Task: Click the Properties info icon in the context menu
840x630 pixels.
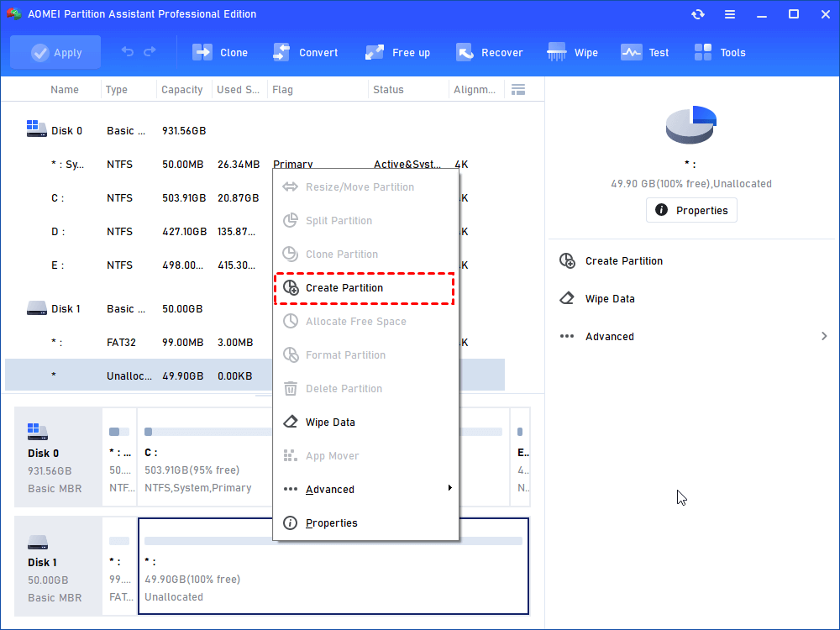Action: point(290,522)
